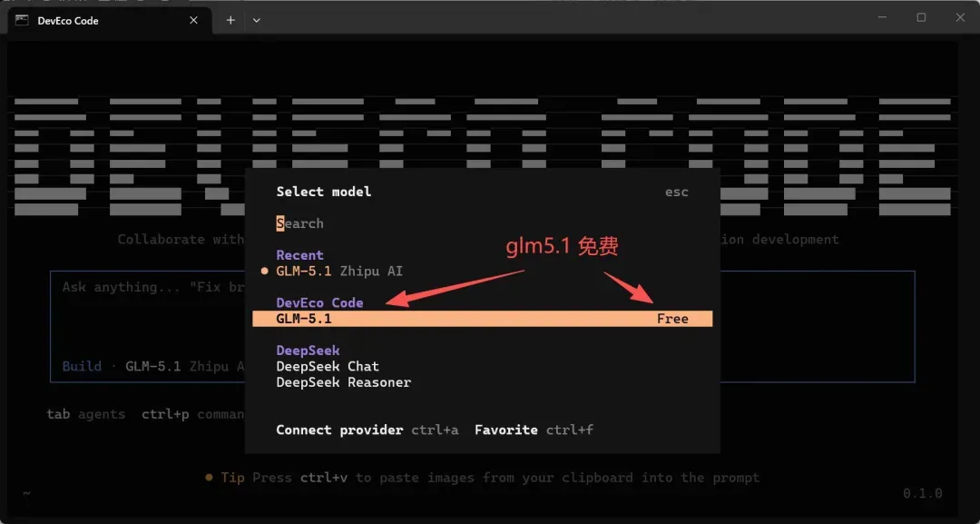The image size is (980, 524).
Task: Minimize the terminal window
Action: tap(882, 17)
